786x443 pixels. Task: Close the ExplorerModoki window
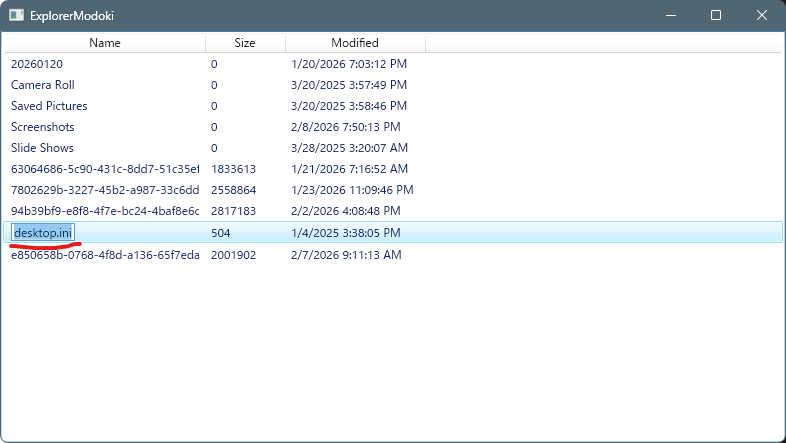762,16
